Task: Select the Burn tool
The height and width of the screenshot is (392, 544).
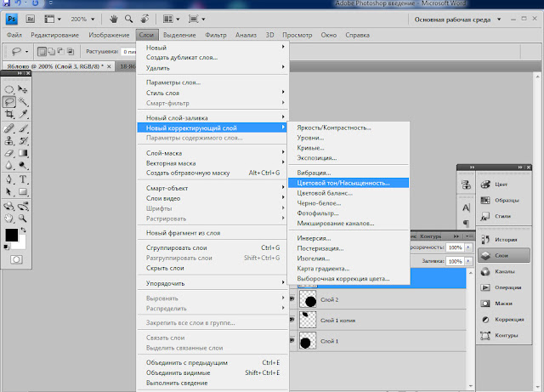Action: click(x=23, y=165)
